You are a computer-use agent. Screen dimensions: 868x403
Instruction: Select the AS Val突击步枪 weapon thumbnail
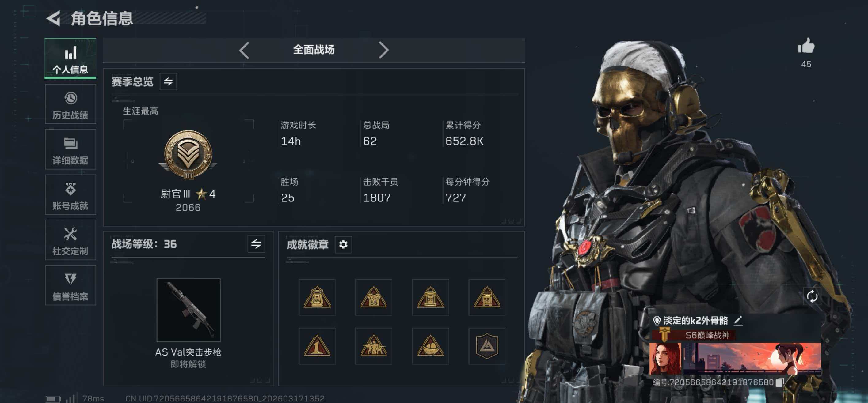188,310
